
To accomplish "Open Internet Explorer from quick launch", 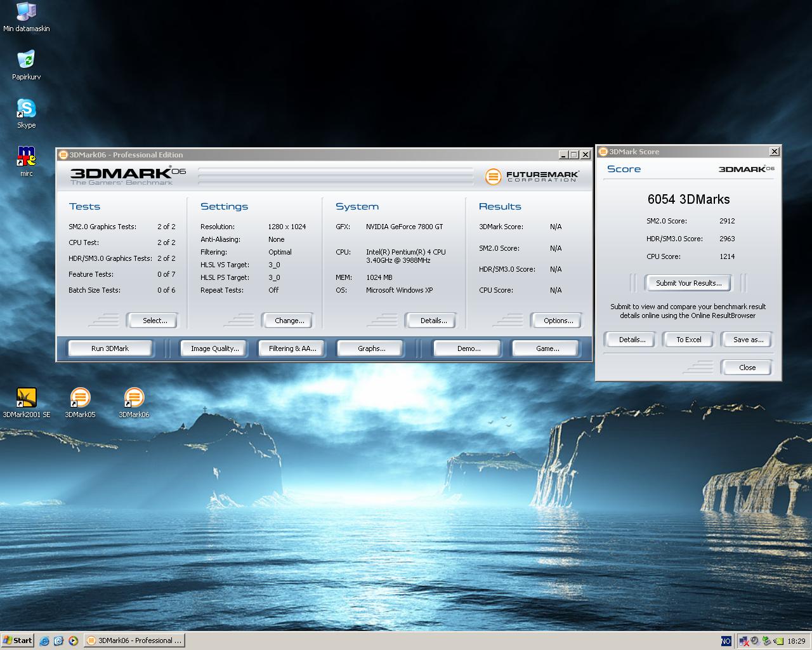I will point(44,640).
